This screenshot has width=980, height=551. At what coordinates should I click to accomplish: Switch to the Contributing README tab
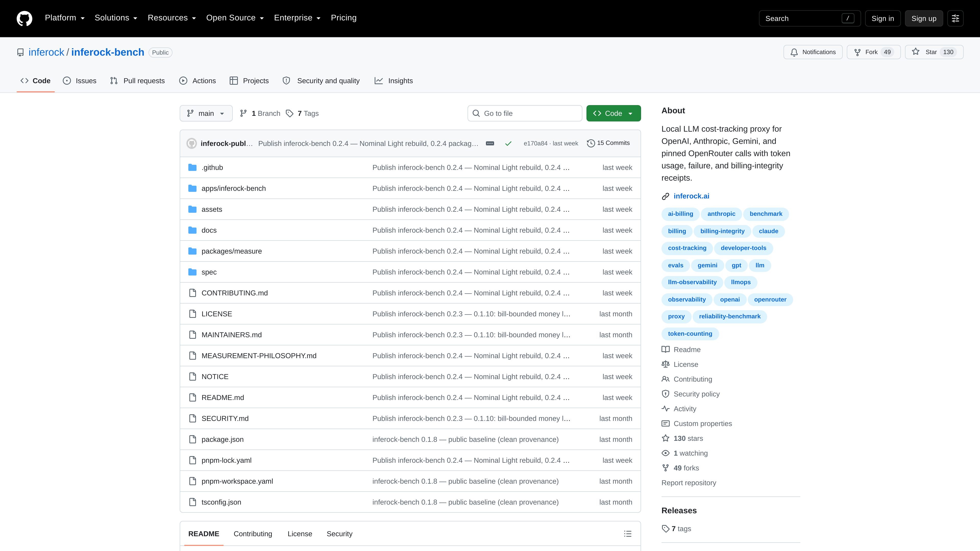pyautogui.click(x=253, y=534)
